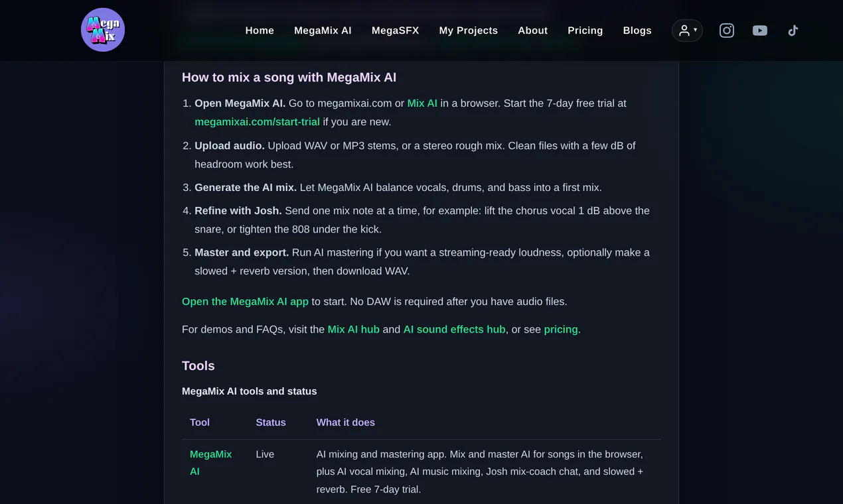Select MegaSFX in the navigation
843x504 pixels.
pyautogui.click(x=395, y=31)
